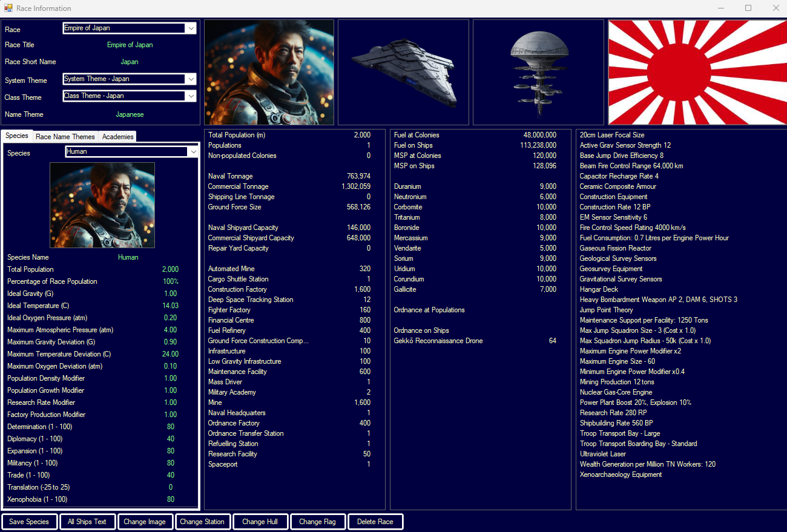This screenshot has width=787, height=532.
Task: Click the Change Flag button
Action: [317, 522]
